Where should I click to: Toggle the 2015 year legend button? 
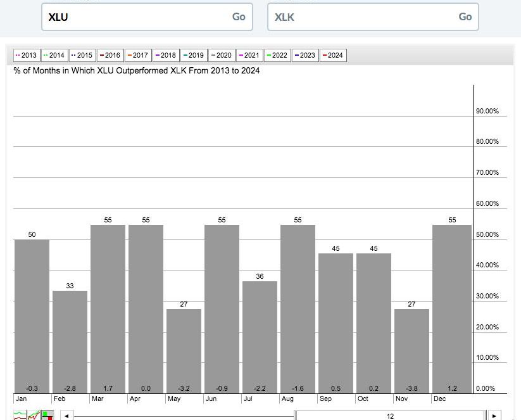coord(82,55)
